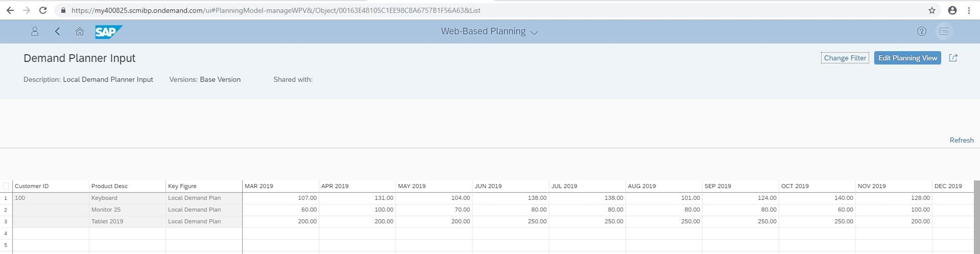980x254 pixels.
Task: Click Monitor 25 APR 2019 value 100.00
Action: coord(357,210)
